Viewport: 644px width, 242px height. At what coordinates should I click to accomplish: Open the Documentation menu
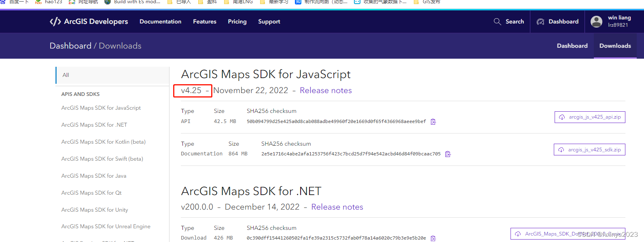(160, 21)
